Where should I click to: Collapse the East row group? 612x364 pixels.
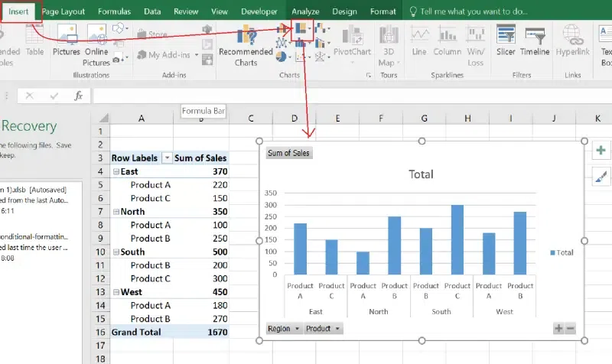click(116, 172)
